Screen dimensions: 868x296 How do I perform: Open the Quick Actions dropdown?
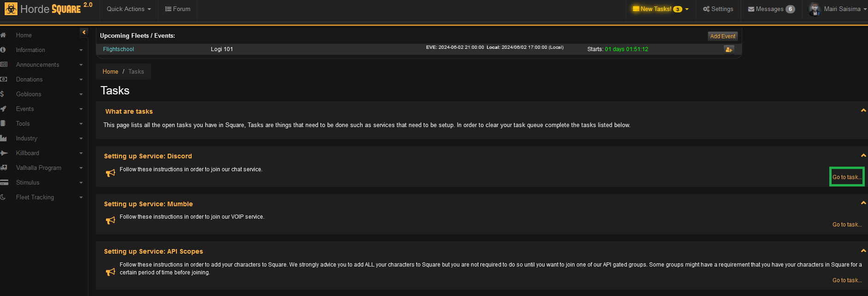[129, 9]
